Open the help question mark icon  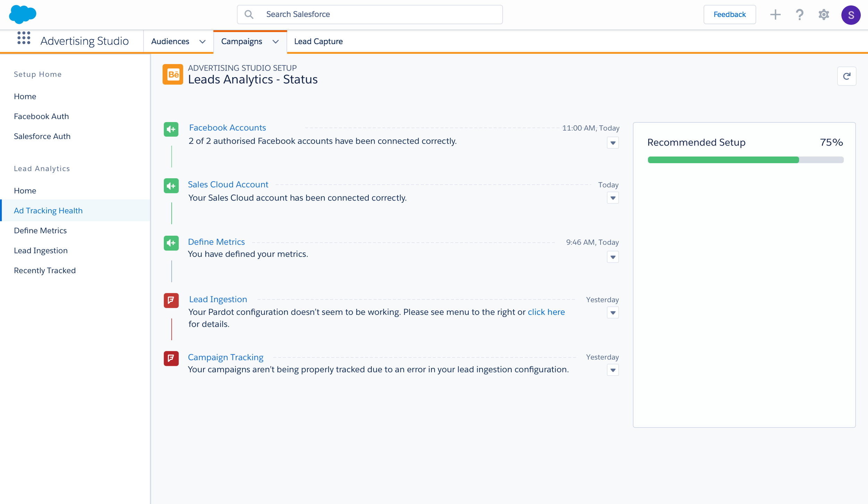pos(799,15)
